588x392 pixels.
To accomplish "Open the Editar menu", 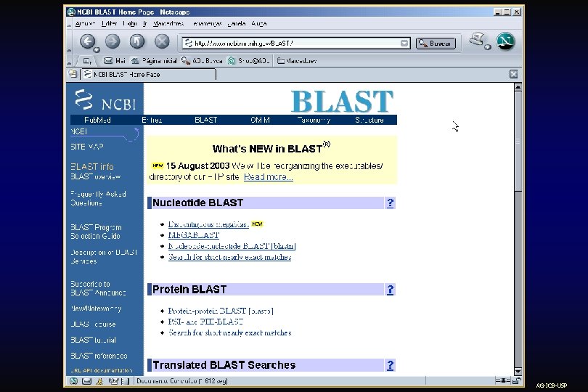I will pyautogui.click(x=109, y=24).
